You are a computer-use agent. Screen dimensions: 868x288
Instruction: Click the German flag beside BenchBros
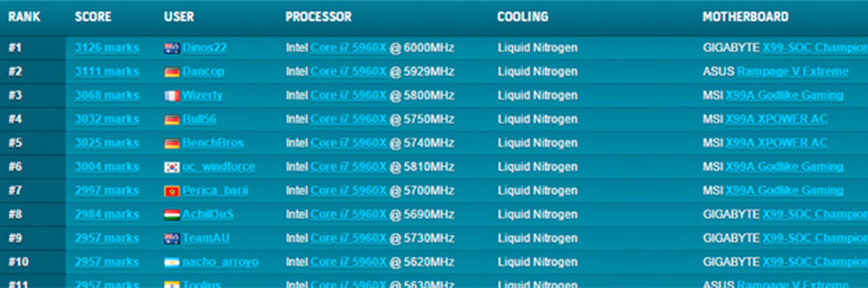(x=172, y=144)
